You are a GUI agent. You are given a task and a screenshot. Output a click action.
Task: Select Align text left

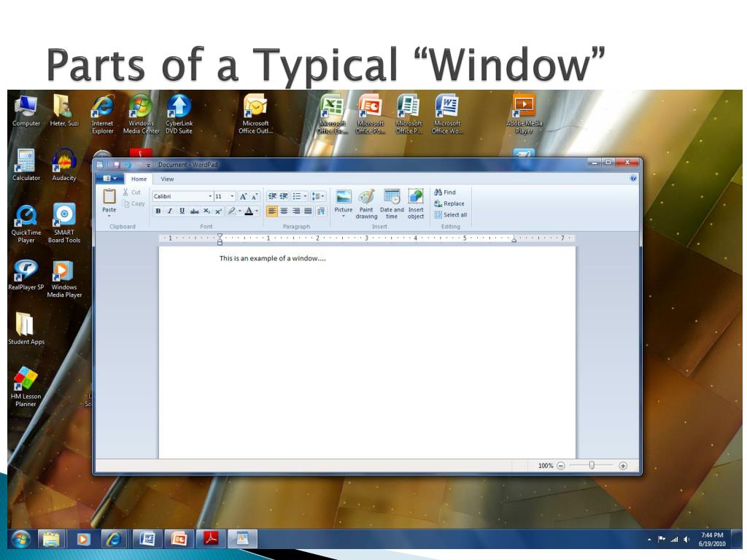click(272, 211)
